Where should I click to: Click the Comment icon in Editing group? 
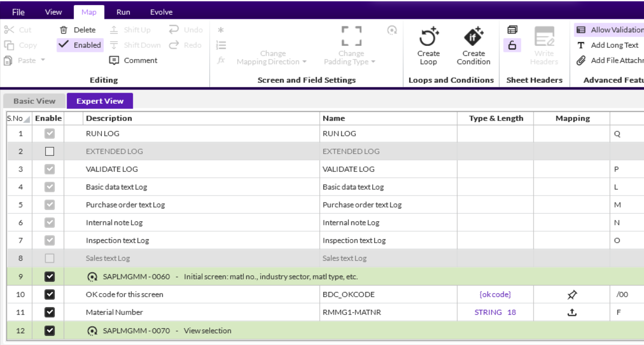tap(114, 61)
